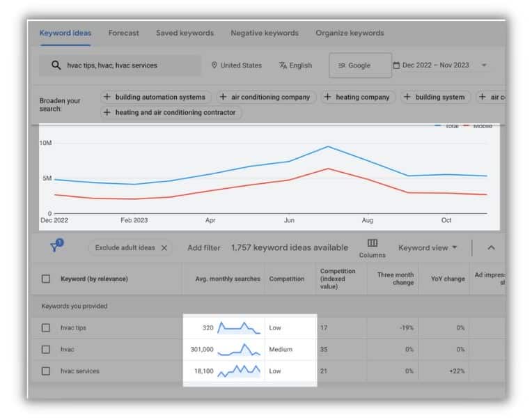
Task: Click the hvac trend sparkline
Action: 239,350
